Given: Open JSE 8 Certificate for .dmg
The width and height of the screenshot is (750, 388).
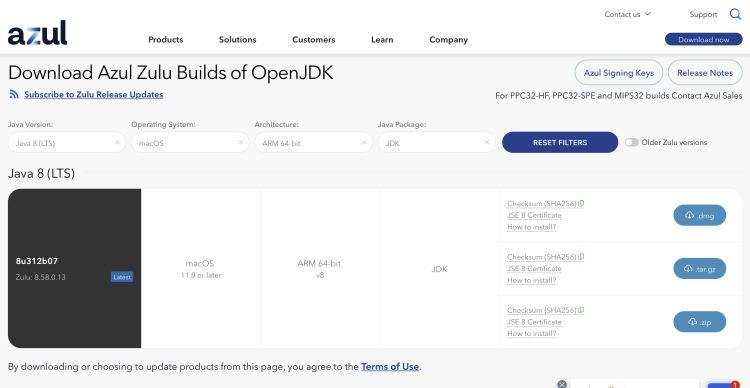Looking at the screenshot, I should pyautogui.click(x=534, y=215).
